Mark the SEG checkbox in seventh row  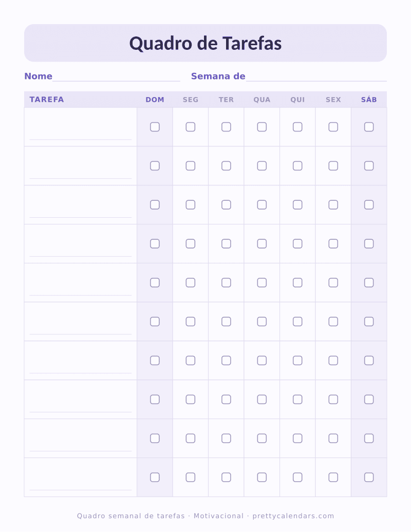point(191,360)
